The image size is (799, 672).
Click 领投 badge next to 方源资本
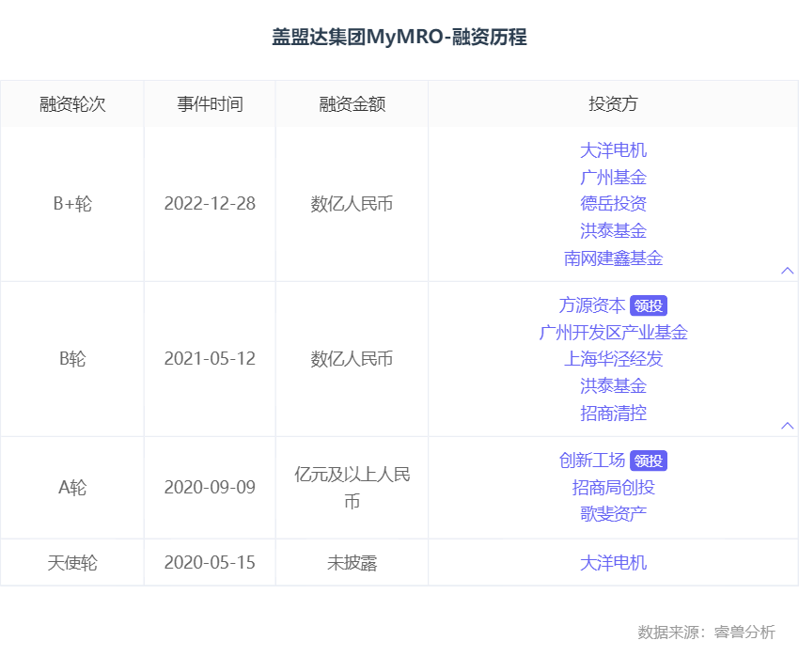point(649,305)
